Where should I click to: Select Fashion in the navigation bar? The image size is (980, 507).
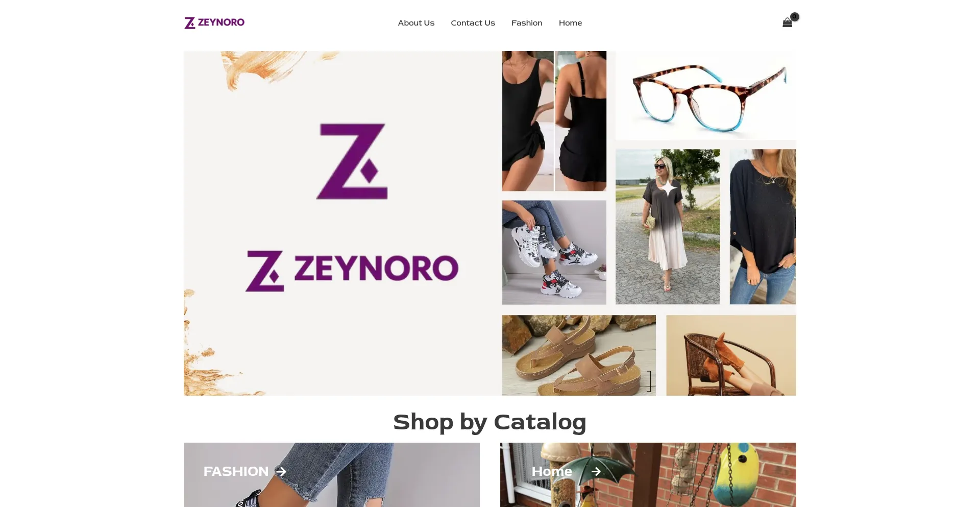[x=527, y=23]
